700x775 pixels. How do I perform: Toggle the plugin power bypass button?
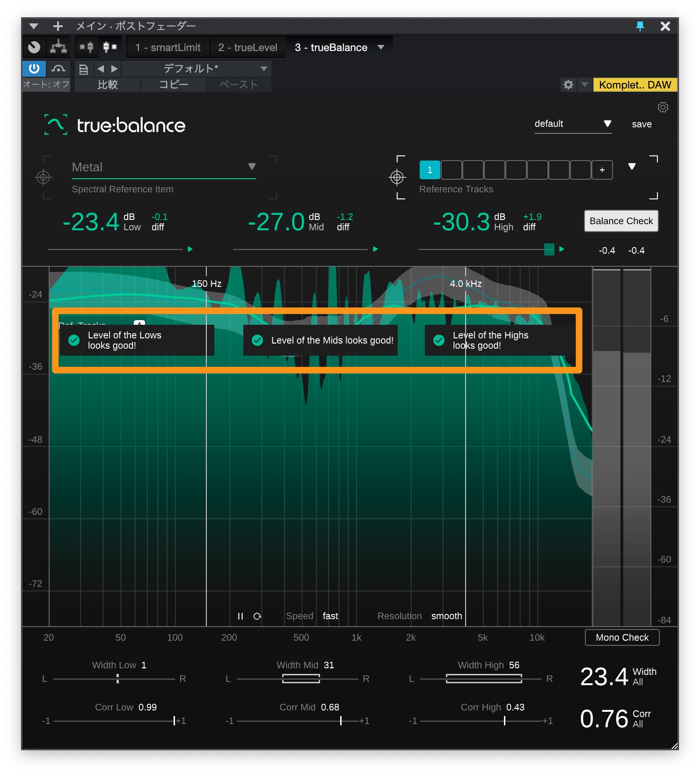[34, 69]
